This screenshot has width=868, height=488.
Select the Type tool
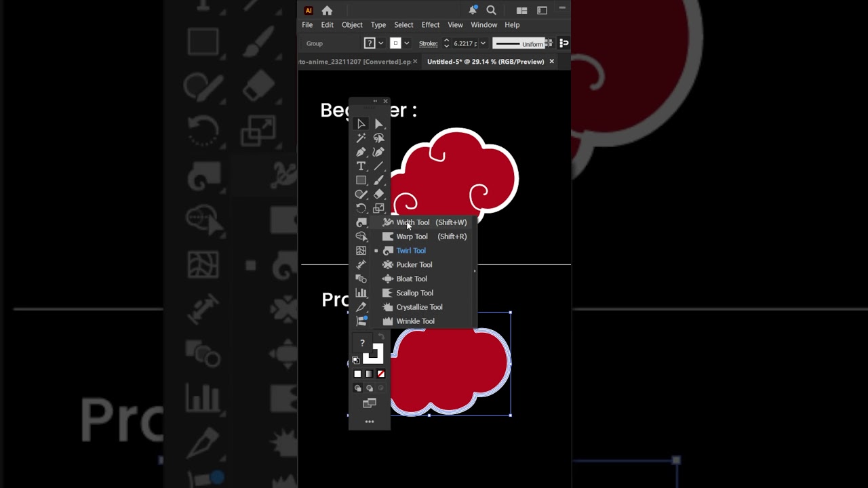(x=361, y=166)
